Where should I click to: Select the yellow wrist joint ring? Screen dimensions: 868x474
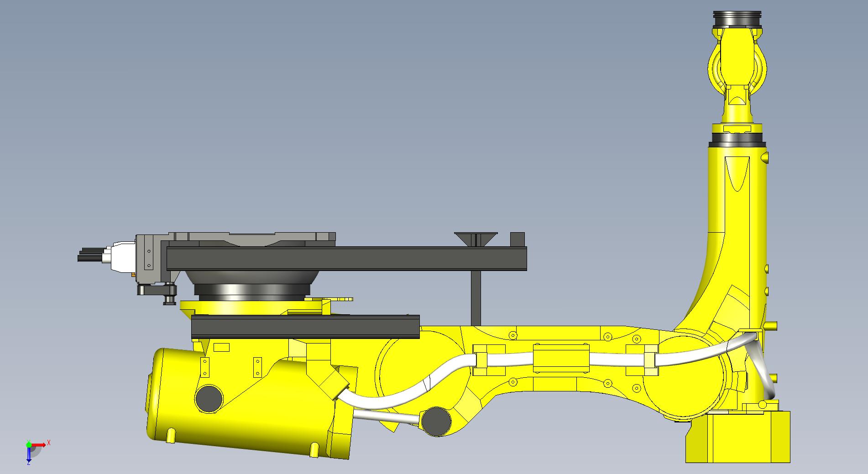(737, 68)
